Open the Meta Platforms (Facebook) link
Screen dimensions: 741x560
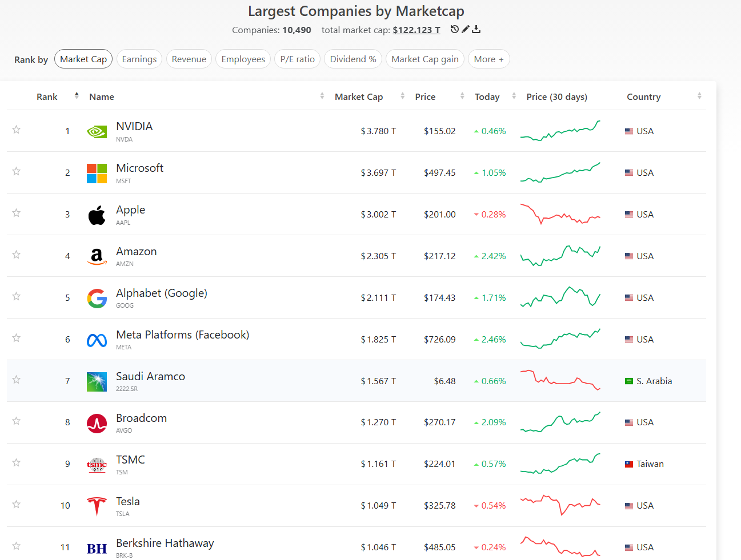tap(183, 335)
